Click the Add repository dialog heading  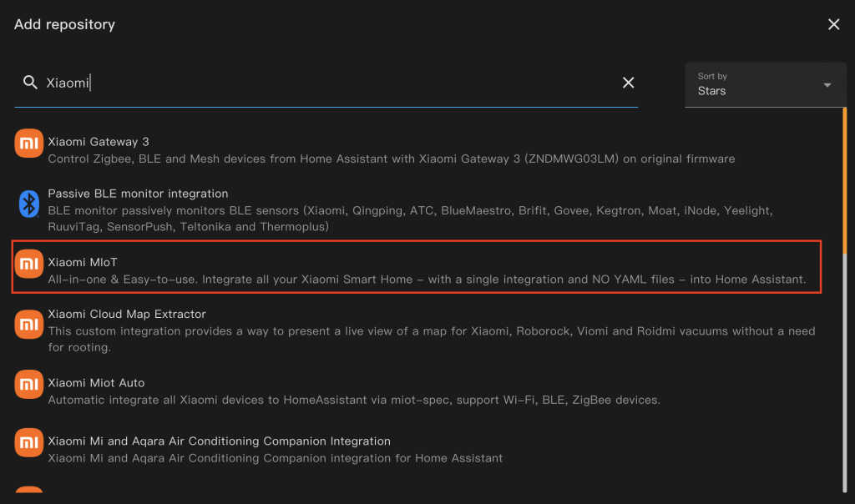point(64,24)
